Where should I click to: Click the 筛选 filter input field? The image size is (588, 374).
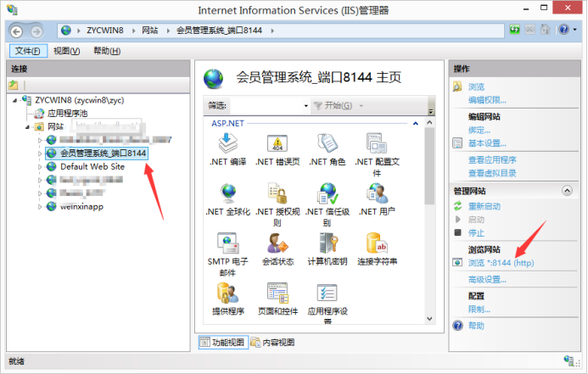pos(266,106)
